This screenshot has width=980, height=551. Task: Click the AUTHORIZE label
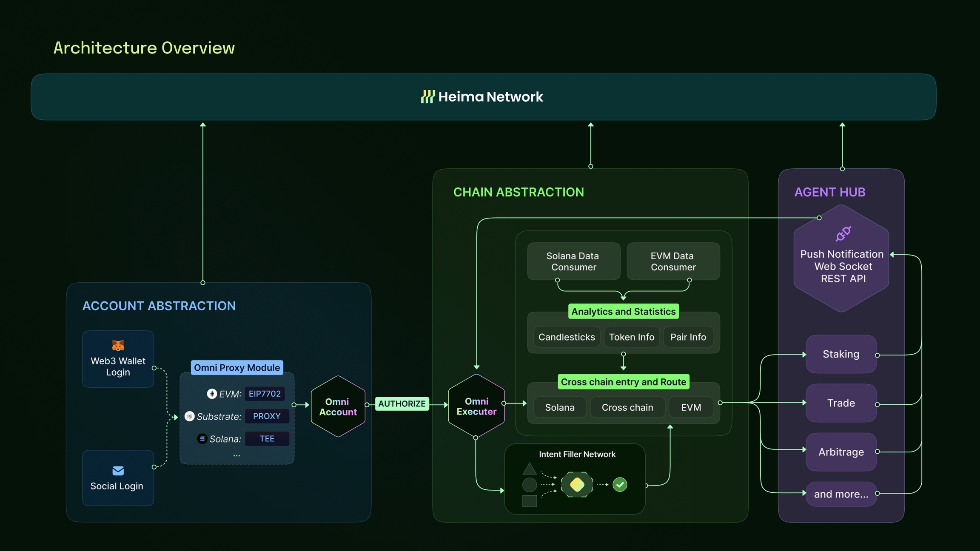click(x=402, y=403)
